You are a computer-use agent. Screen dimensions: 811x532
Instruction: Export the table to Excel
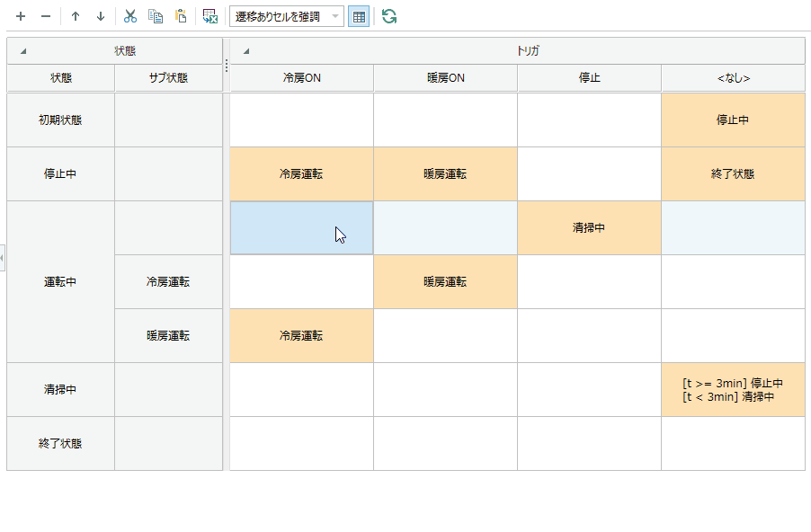(x=210, y=16)
